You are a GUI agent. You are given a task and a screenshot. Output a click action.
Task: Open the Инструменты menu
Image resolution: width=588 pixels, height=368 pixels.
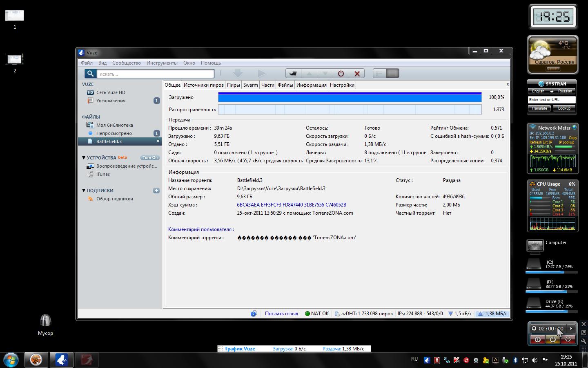(162, 63)
